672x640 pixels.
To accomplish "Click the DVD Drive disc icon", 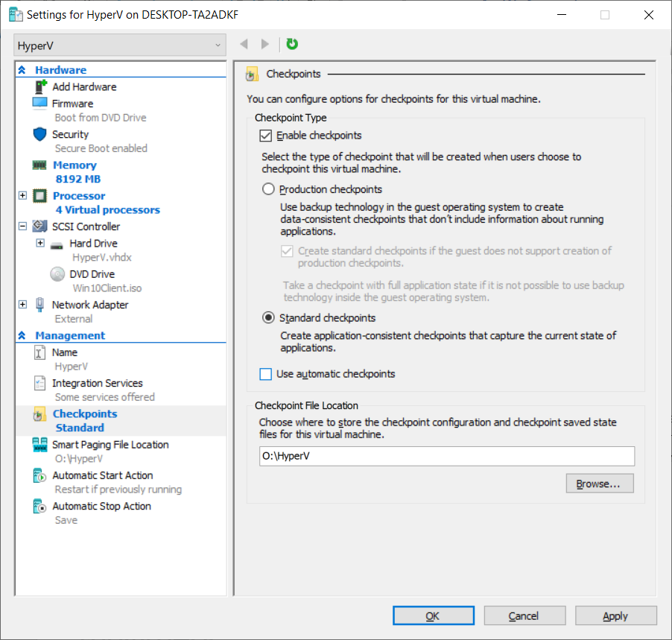I will tap(57, 274).
